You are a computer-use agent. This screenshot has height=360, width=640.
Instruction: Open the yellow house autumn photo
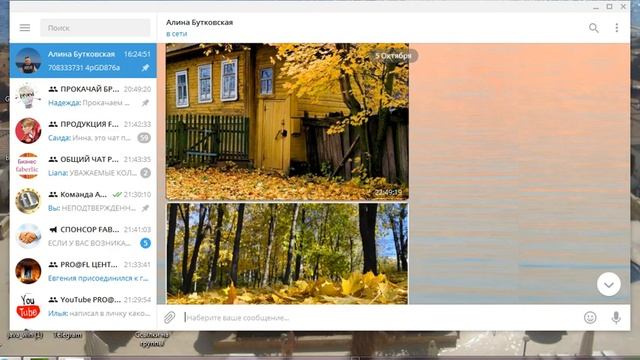(287, 122)
